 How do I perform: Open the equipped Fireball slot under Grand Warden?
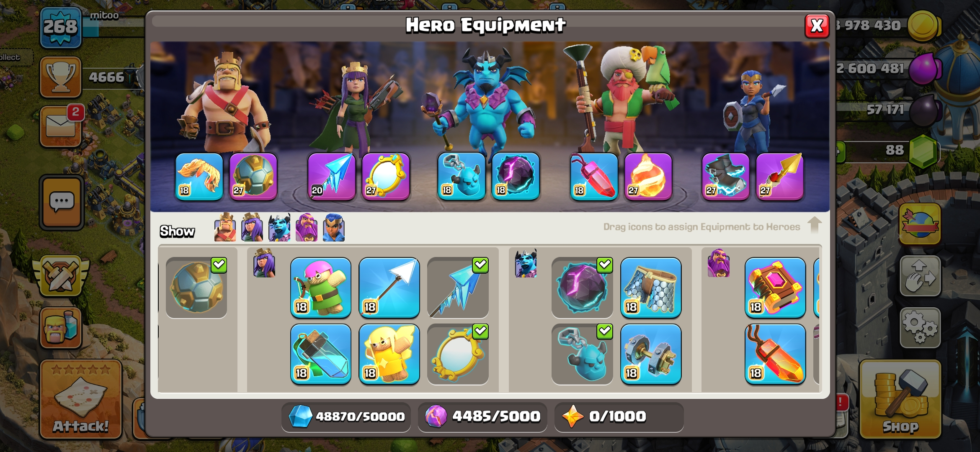648,177
